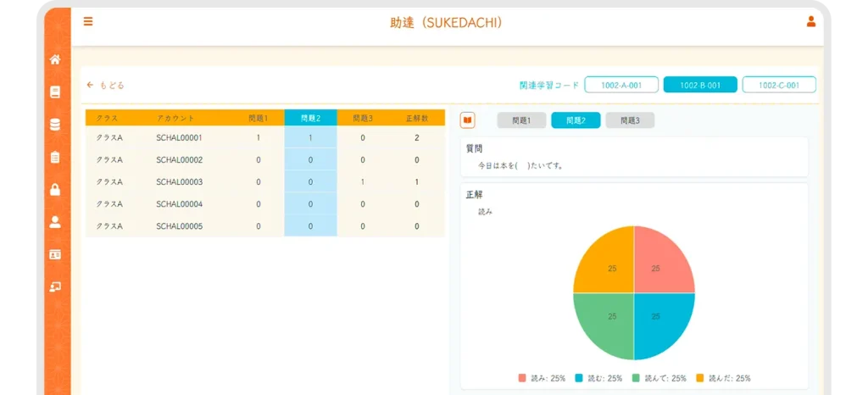This screenshot has width=868, height=395.
Task: Click the 正解数 value of SCHAL00001 row
Action: 417,138
